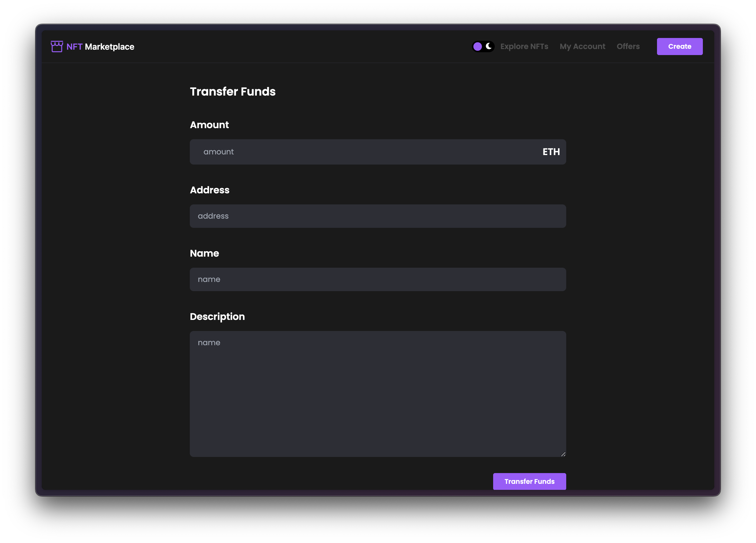Click into the name input field

pyautogui.click(x=378, y=279)
